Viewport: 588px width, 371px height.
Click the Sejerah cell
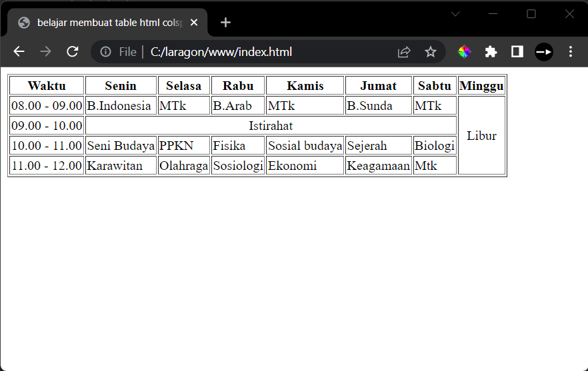[x=379, y=145]
